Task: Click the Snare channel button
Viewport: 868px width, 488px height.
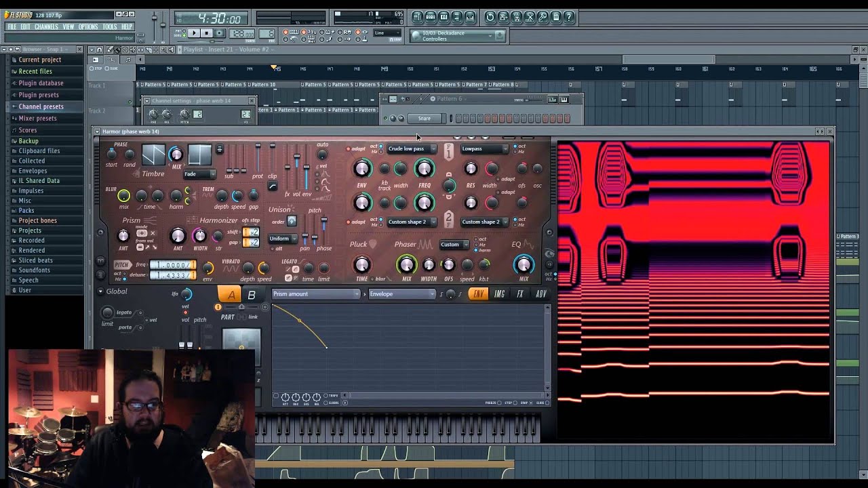Action: 424,118
